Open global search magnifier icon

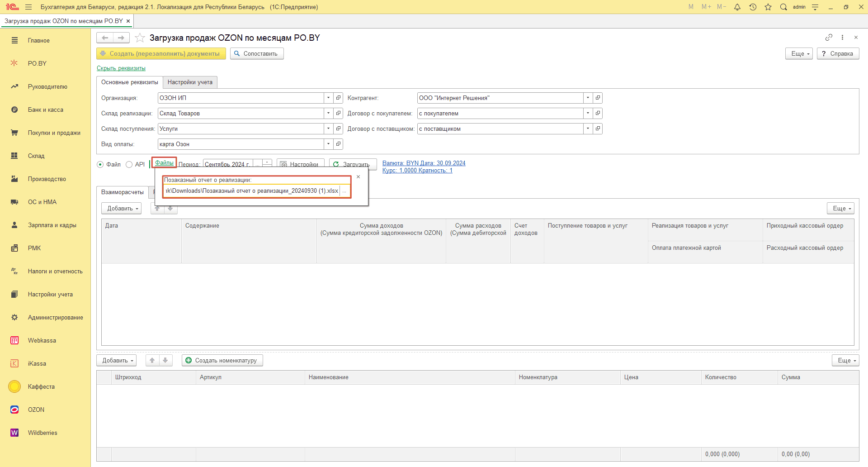tap(783, 7)
